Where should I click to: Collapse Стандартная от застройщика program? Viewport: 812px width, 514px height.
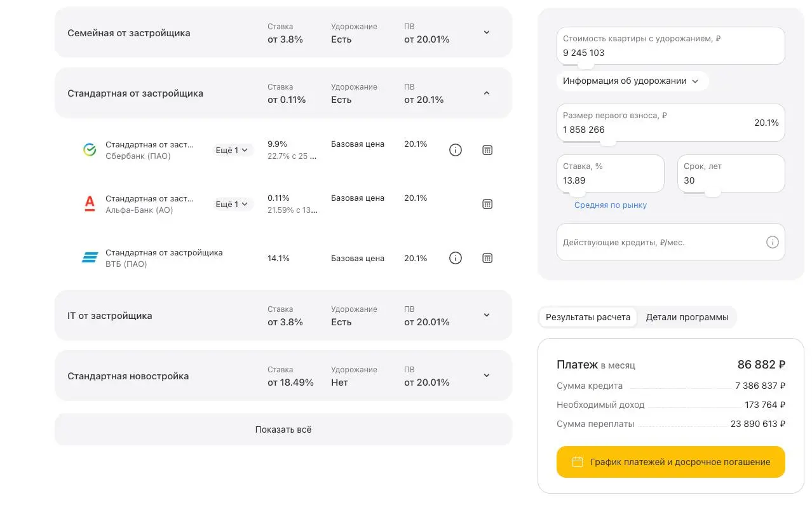pos(487,93)
